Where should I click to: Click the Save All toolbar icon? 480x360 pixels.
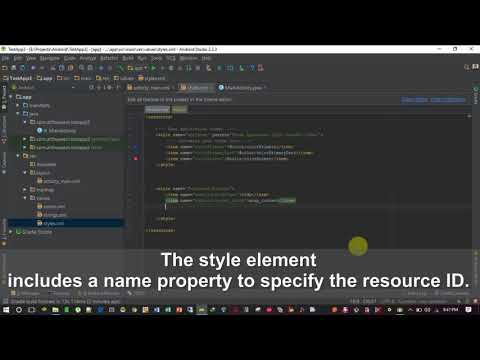(14, 68)
